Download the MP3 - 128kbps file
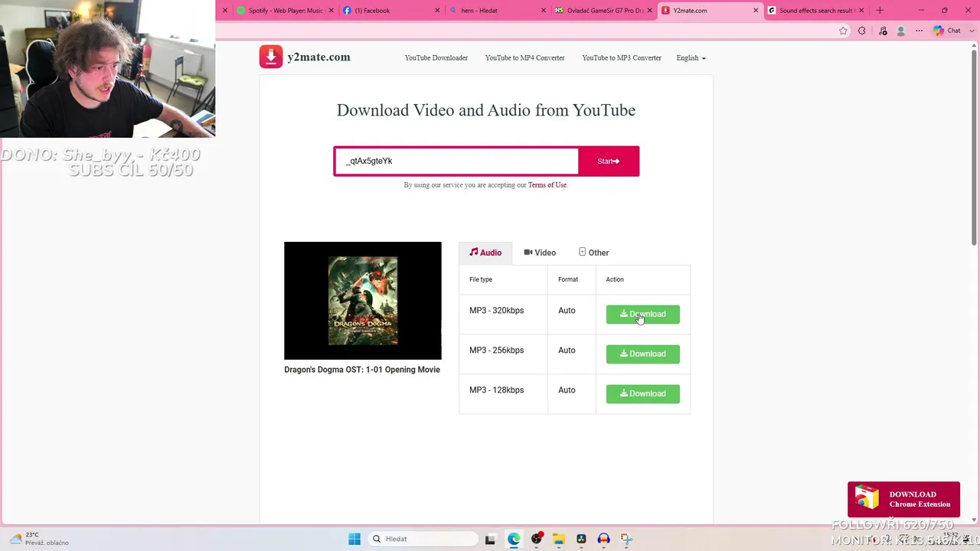This screenshot has width=980, height=551. pyautogui.click(x=643, y=394)
